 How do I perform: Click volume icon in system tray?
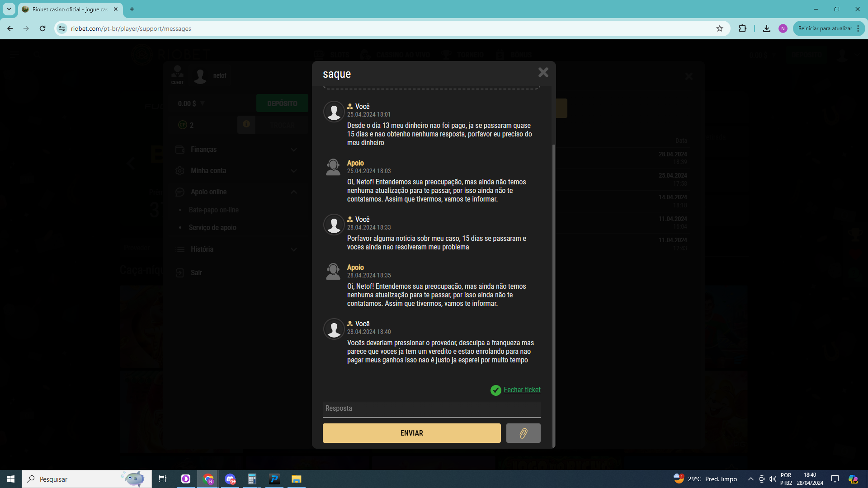click(x=773, y=479)
